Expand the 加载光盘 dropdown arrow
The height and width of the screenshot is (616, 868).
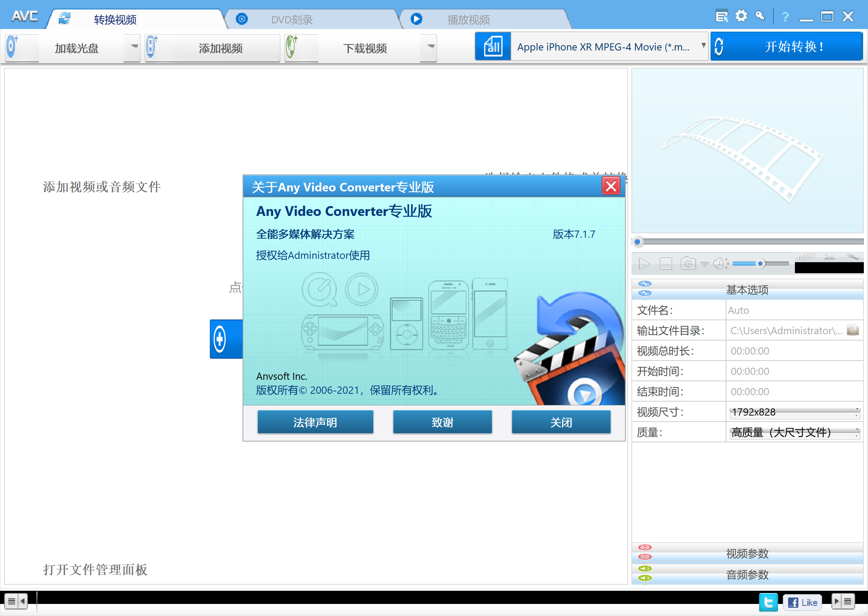(x=132, y=47)
